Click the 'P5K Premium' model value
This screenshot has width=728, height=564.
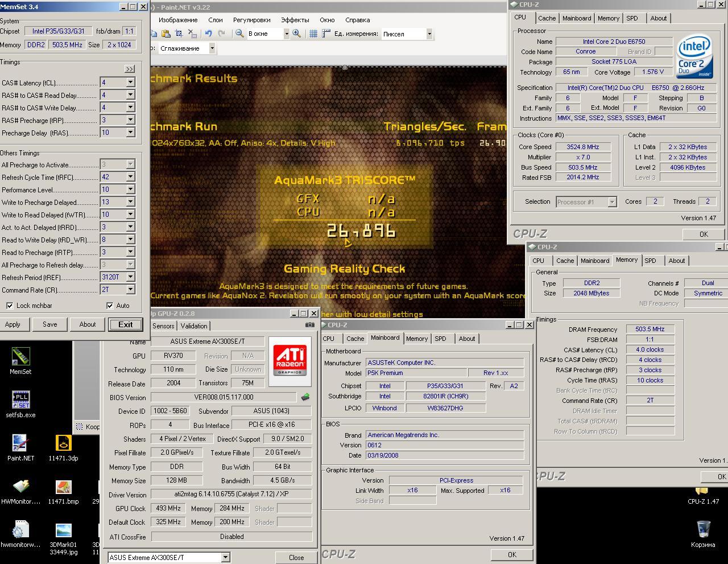point(416,373)
